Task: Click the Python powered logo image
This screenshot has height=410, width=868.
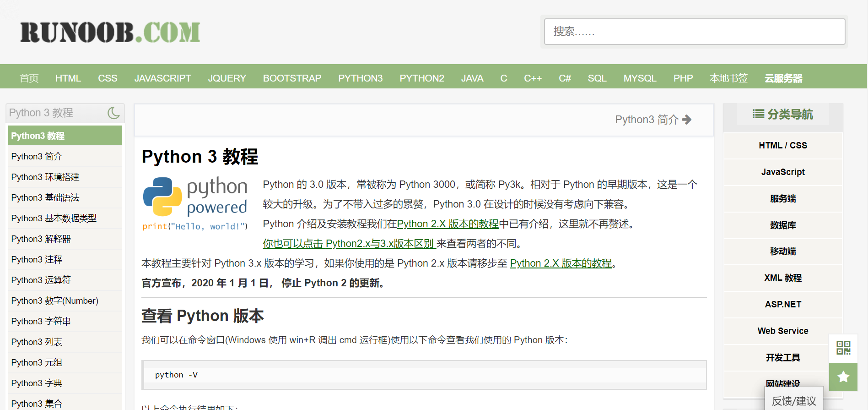Action: click(195, 204)
